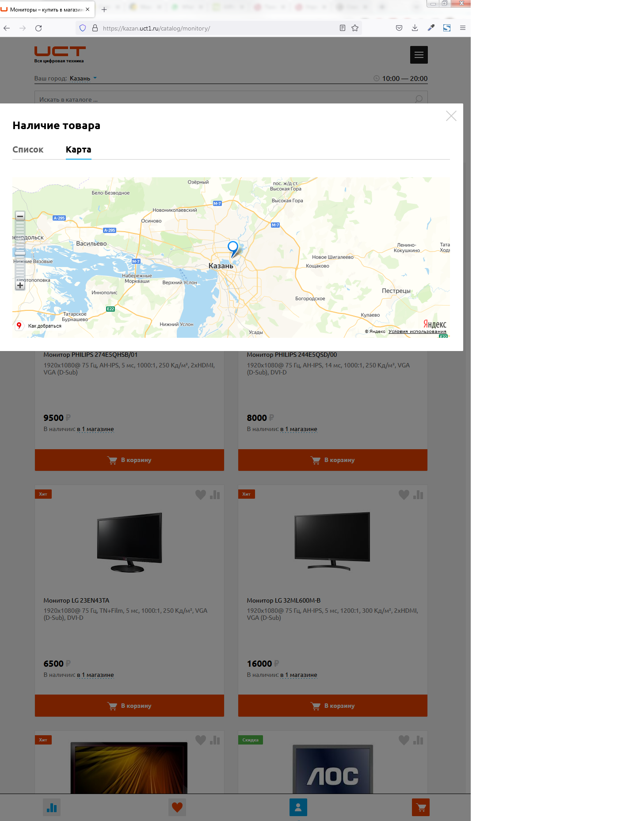Open Как добраться directions control

point(38,326)
